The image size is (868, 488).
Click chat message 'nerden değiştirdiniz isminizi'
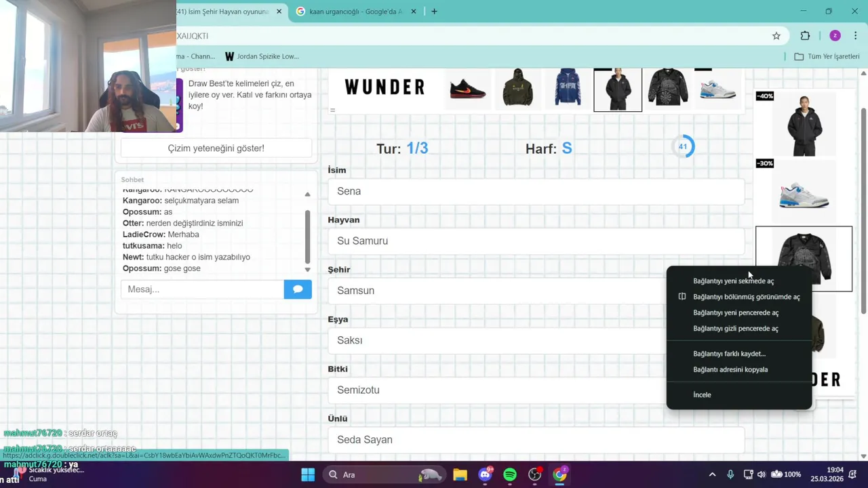(x=195, y=223)
